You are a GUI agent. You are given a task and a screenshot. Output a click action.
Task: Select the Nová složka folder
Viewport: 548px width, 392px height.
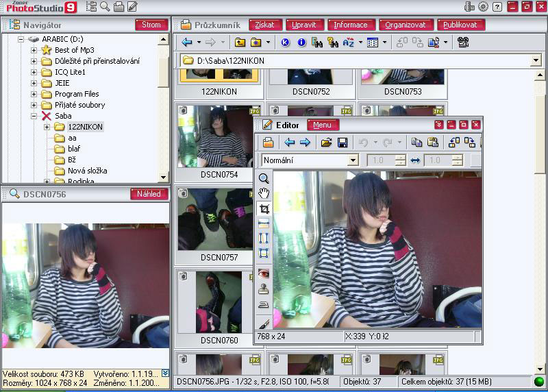(x=88, y=171)
